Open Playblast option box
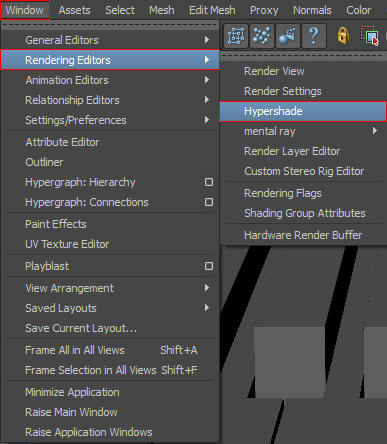This screenshot has width=387, height=444. pyautogui.click(x=209, y=266)
